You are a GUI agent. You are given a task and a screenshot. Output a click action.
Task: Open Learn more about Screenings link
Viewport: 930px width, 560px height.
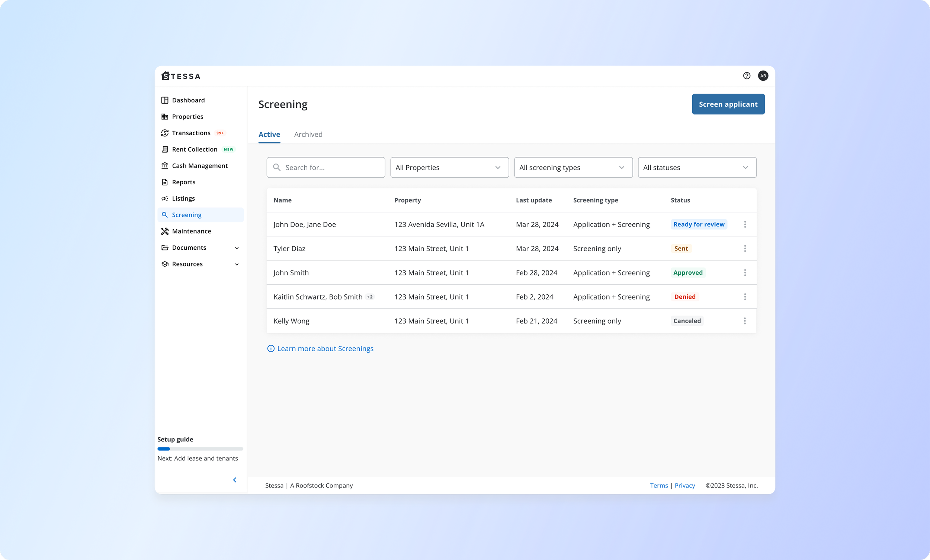point(325,349)
